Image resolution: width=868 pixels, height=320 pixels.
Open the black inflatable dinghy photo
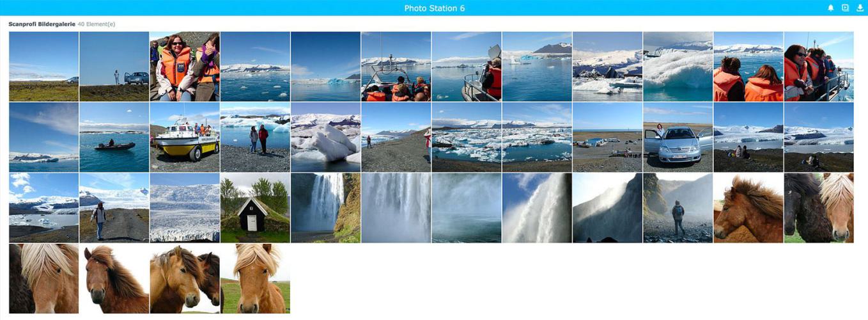tap(114, 137)
